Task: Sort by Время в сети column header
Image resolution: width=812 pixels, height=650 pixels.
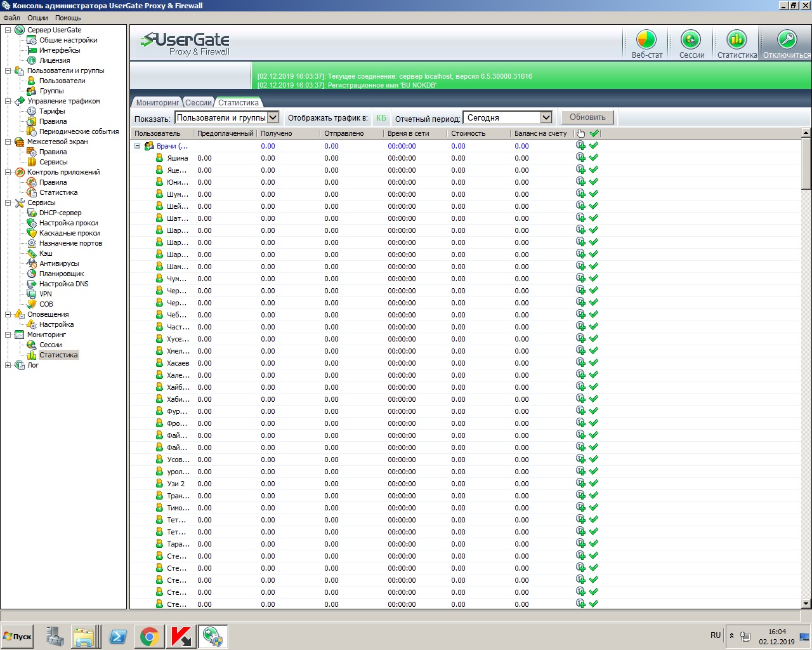Action: (416, 133)
